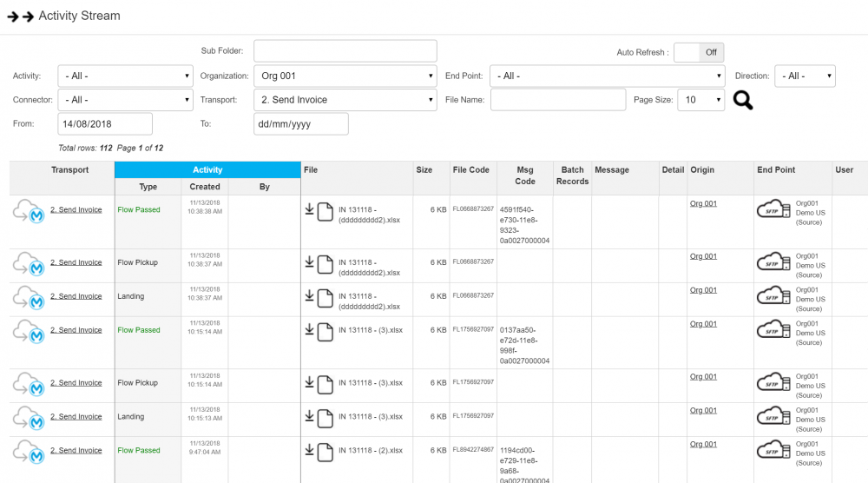Click MuleSoft cloud transport icon in first row
The width and height of the screenshot is (868, 483).
point(29,213)
